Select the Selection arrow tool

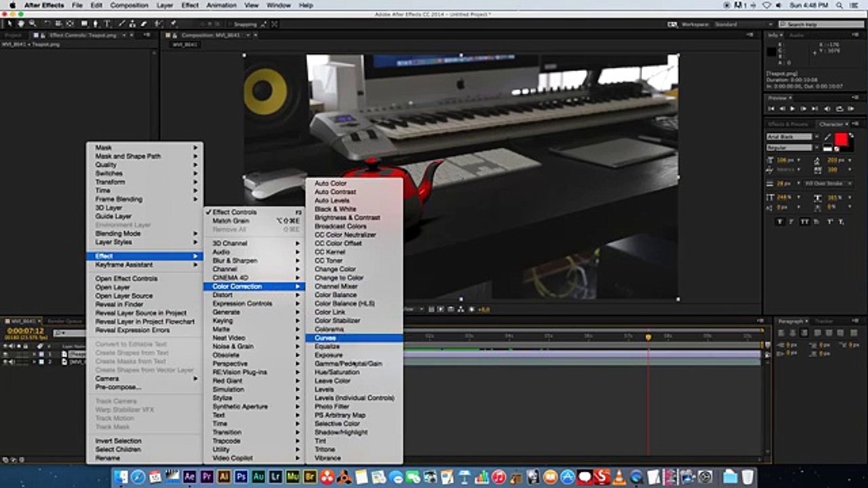[x=9, y=24]
